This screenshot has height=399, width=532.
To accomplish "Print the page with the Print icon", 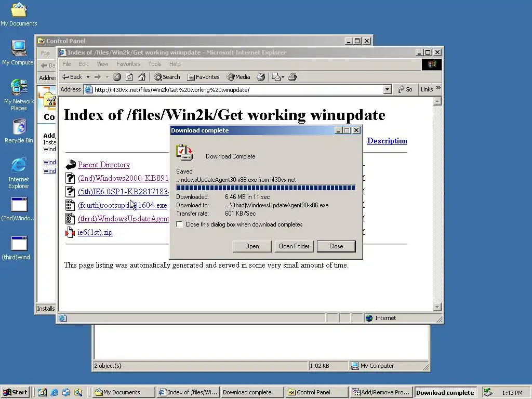I will pos(292,77).
